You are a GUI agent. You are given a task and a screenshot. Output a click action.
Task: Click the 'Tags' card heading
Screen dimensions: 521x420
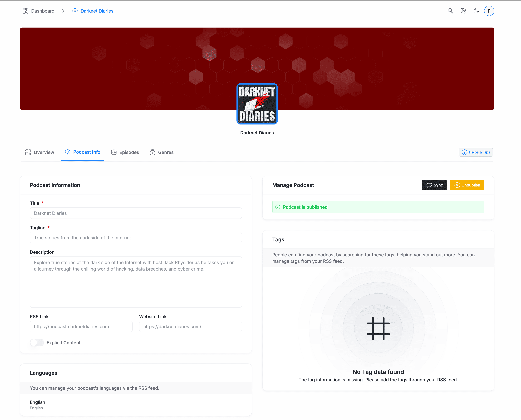[278, 239]
